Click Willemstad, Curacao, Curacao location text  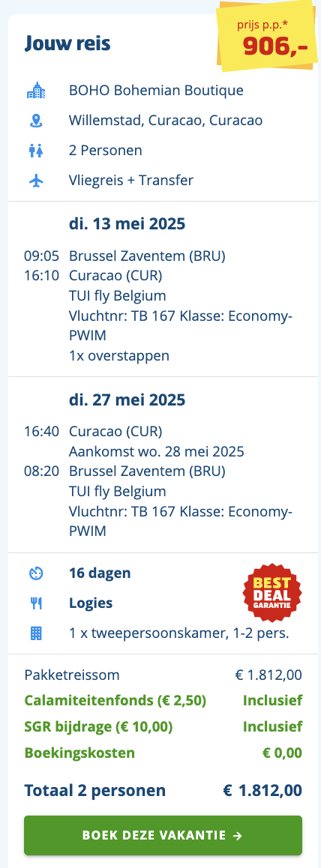166,120
